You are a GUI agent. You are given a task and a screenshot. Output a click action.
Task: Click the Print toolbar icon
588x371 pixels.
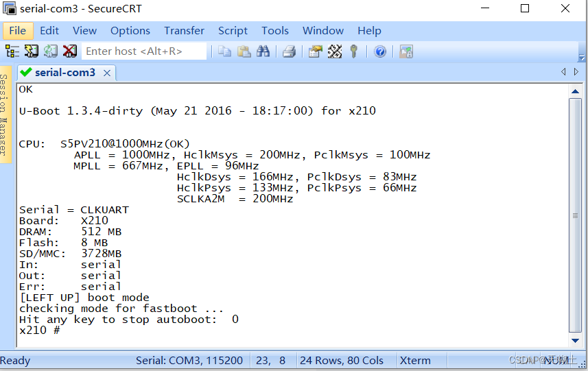pos(289,51)
